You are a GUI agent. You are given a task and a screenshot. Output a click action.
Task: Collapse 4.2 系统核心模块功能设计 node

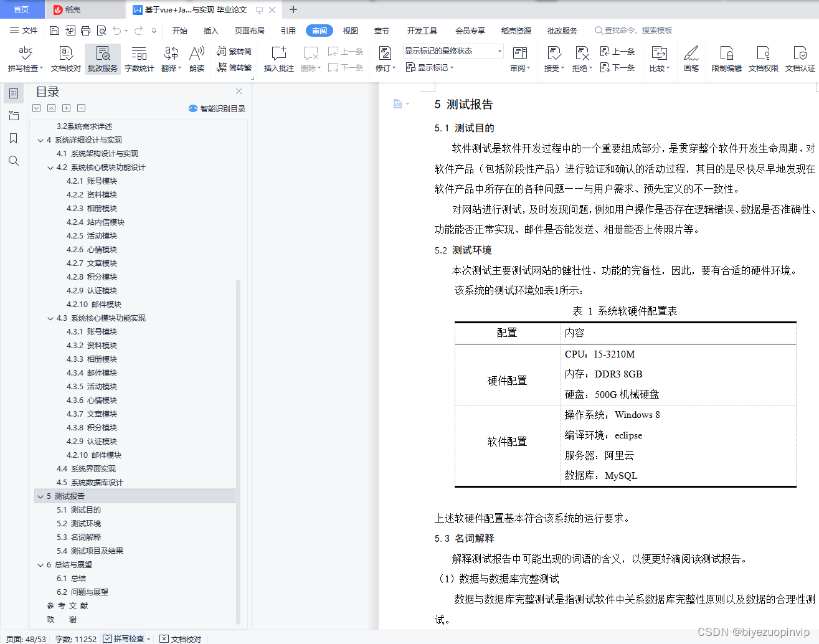click(50, 168)
